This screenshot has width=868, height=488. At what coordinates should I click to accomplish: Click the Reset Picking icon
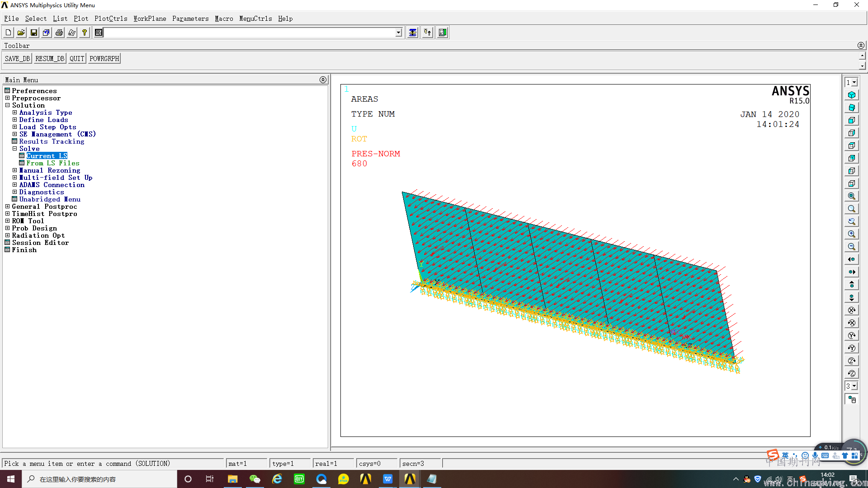click(x=428, y=33)
